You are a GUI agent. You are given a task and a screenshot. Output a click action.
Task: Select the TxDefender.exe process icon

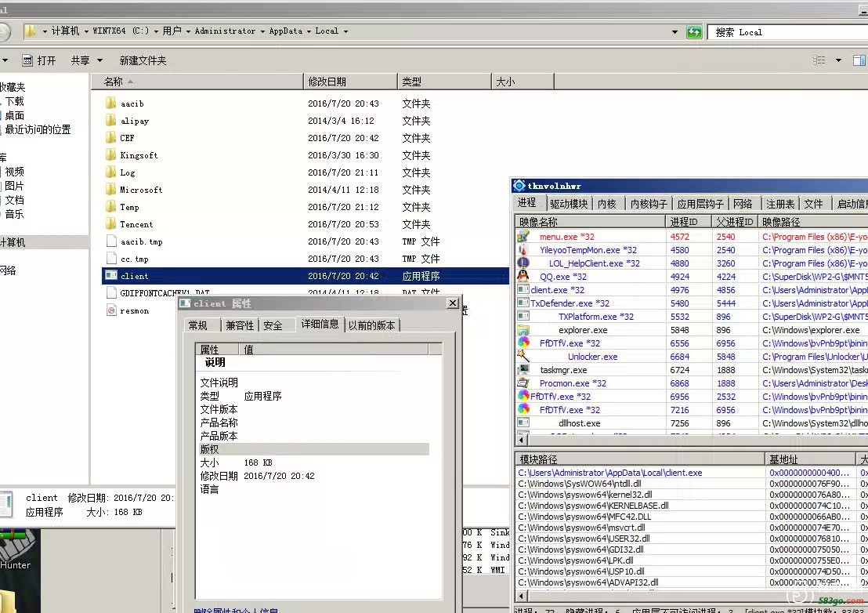(523, 303)
